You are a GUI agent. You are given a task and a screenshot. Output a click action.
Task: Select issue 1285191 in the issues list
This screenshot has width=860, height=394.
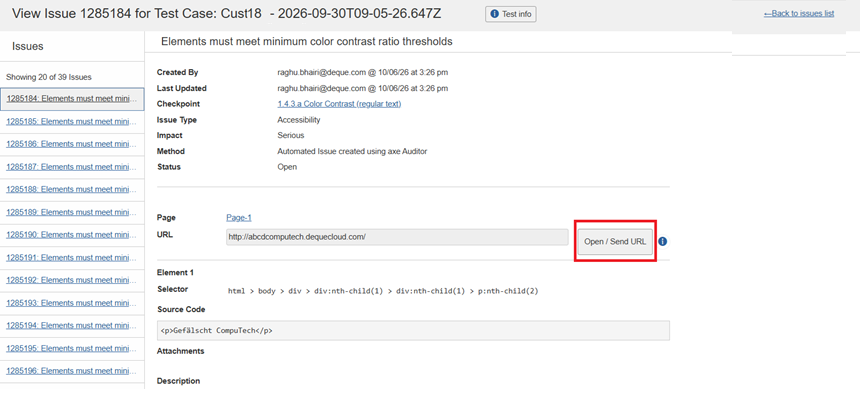(x=72, y=257)
